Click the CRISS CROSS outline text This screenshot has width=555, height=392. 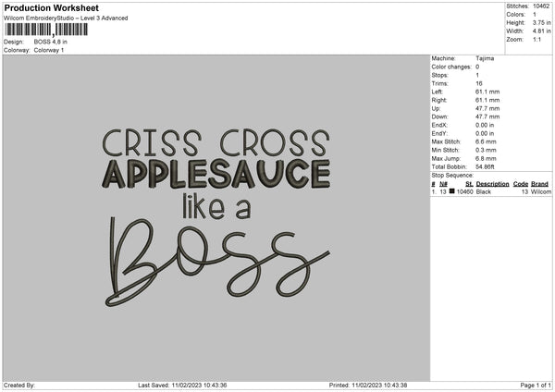coord(215,141)
